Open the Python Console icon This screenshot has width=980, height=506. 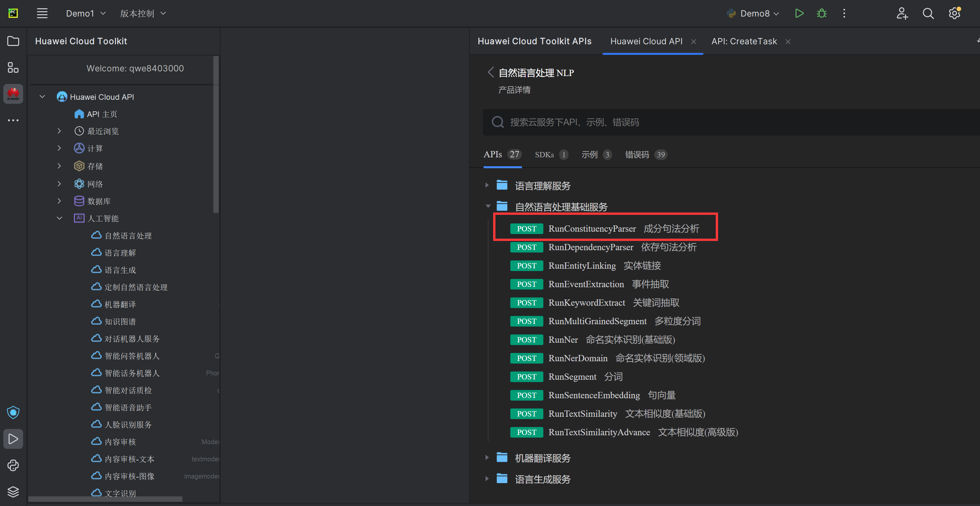tap(13, 465)
